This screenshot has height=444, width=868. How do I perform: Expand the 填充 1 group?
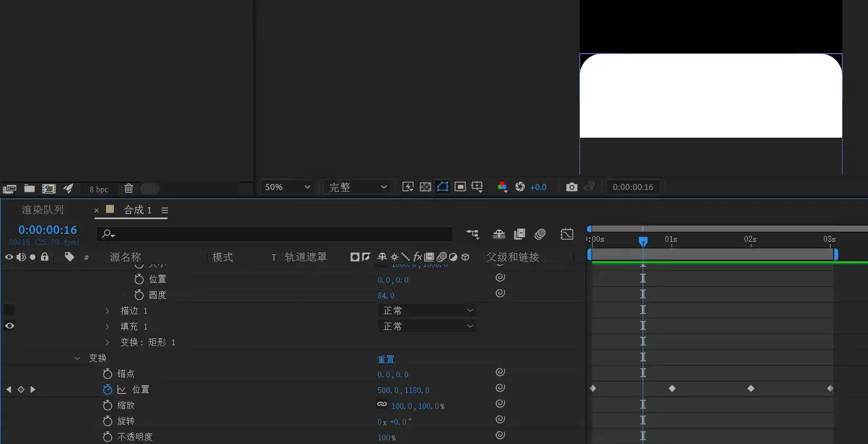(x=108, y=327)
